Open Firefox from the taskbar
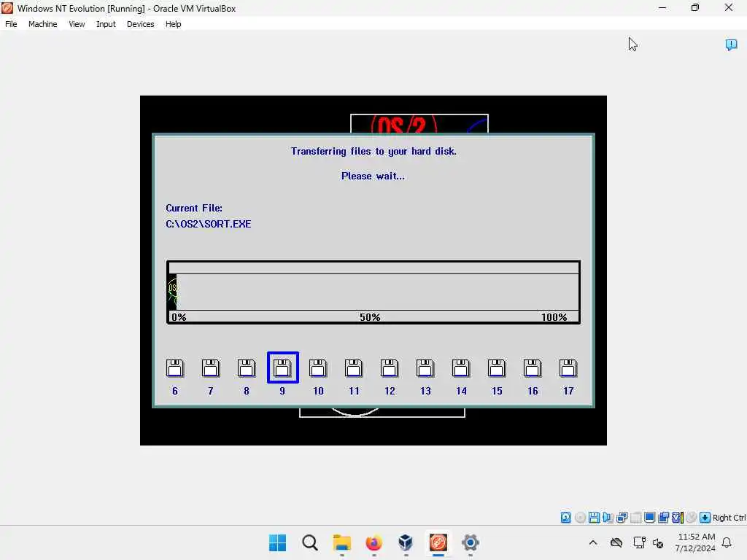 point(374,542)
